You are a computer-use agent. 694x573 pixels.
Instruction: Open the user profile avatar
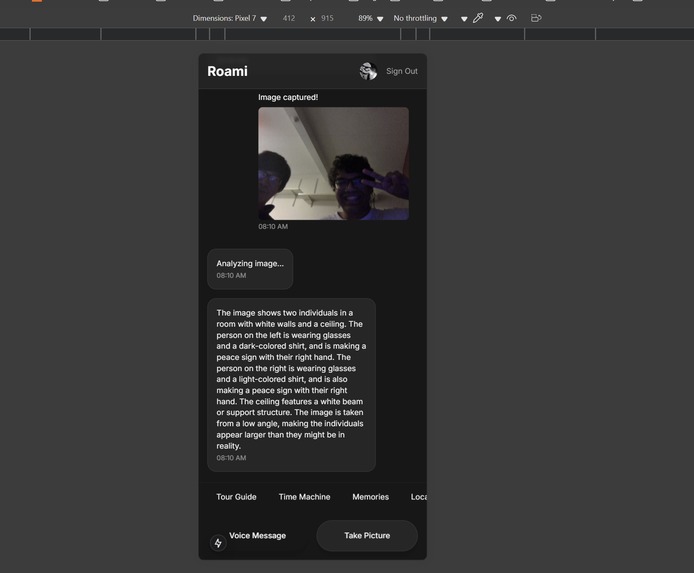(x=368, y=71)
